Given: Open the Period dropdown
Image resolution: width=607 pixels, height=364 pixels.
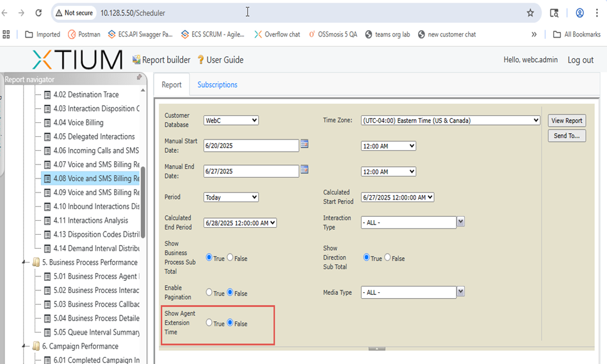Looking at the screenshot, I should (x=231, y=197).
